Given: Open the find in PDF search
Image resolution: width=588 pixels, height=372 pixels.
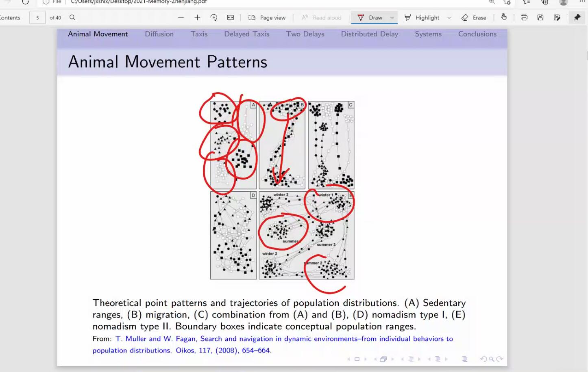Looking at the screenshot, I should coord(72,17).
